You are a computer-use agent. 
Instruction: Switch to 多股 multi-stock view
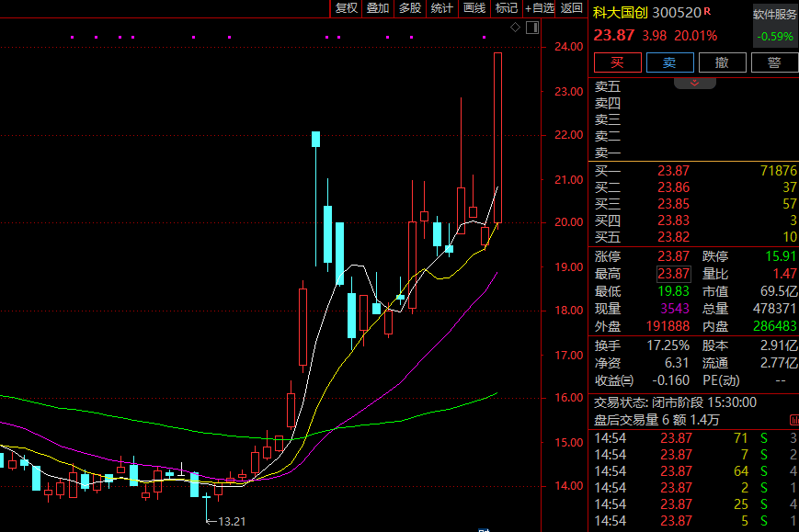pyautogui.click(x=410, y=8)
